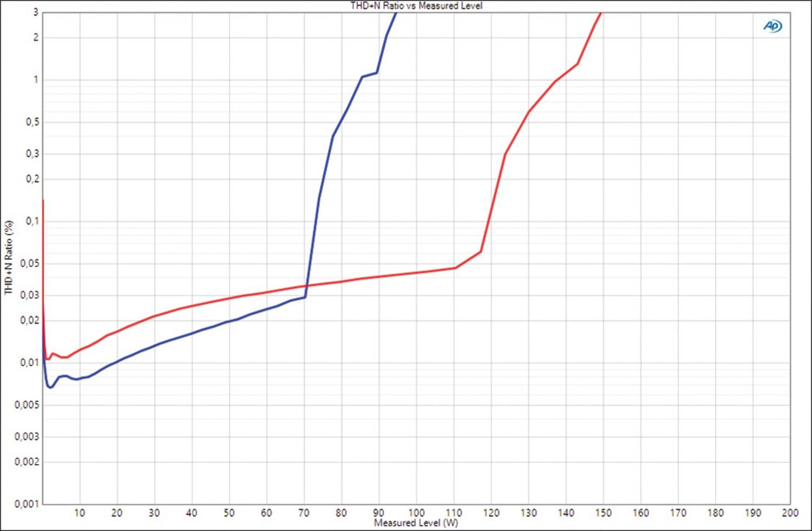Image resolution: width=812 pixels, height=531 pixels.
Task: Select the "Measured Level (W)" axis label
Action: point(416,523)
